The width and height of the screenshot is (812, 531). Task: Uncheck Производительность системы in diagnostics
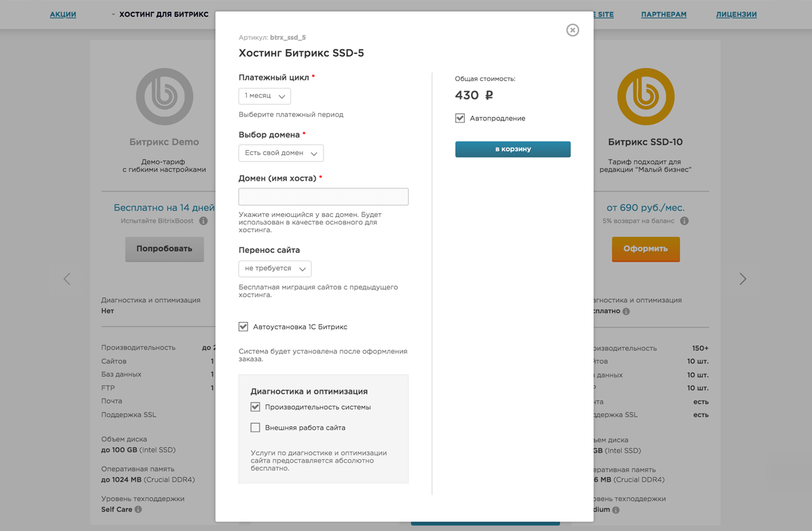255,407
